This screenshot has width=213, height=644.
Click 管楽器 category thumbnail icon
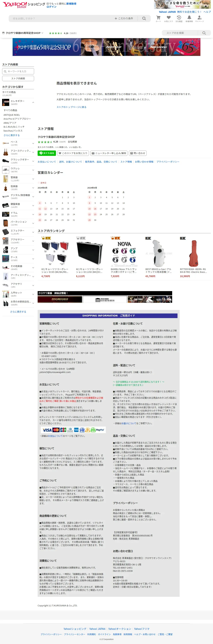click(6, 179)
